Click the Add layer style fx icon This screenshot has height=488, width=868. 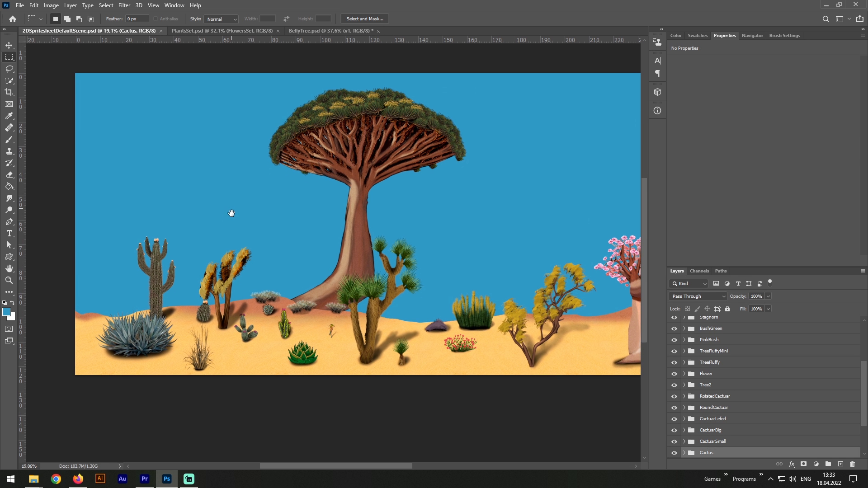coord(792,464)
